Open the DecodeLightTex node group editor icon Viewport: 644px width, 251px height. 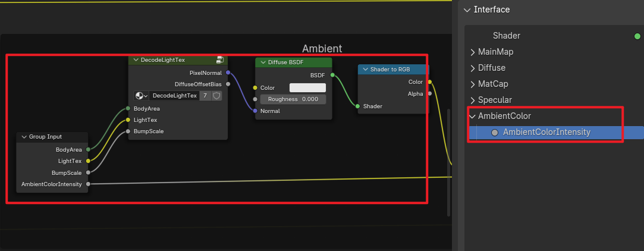[x=220, y=60]
